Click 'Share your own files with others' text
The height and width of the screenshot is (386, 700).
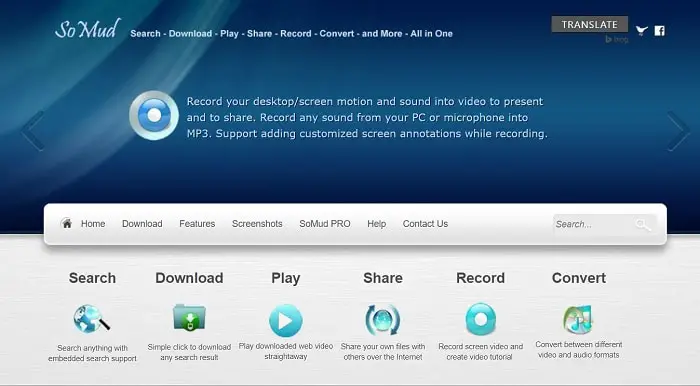tap(383, 352)
